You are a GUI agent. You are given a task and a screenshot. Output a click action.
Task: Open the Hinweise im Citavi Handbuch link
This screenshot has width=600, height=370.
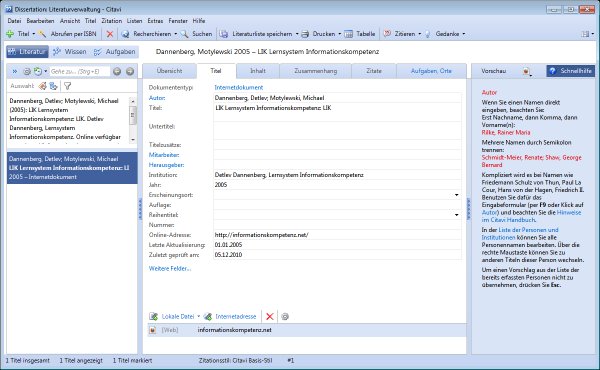click(x=531, y=216)
